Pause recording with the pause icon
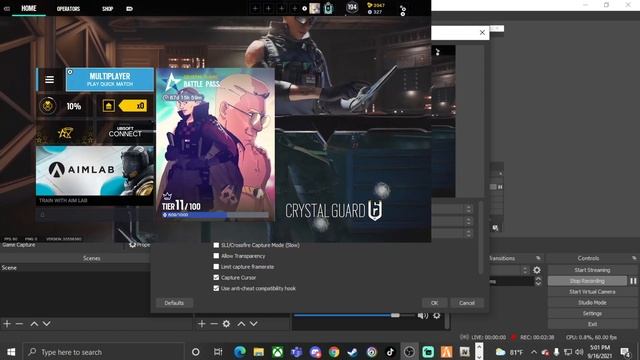 click(x=633, y=281)
